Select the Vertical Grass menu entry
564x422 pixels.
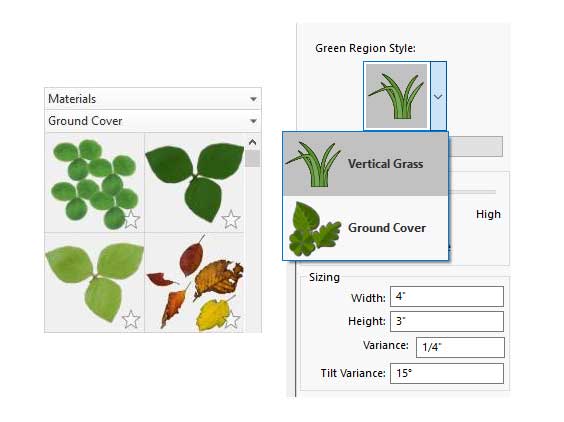coord(365,164)
